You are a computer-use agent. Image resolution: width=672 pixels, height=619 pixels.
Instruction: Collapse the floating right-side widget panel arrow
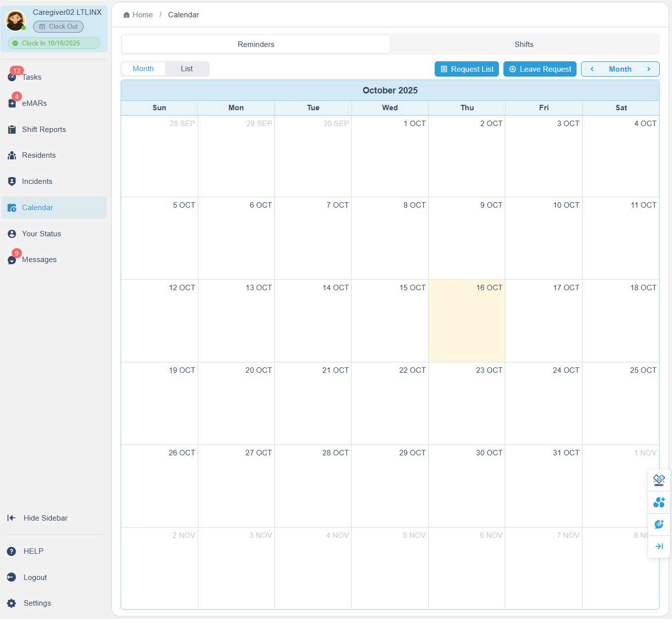pos(659,546)
